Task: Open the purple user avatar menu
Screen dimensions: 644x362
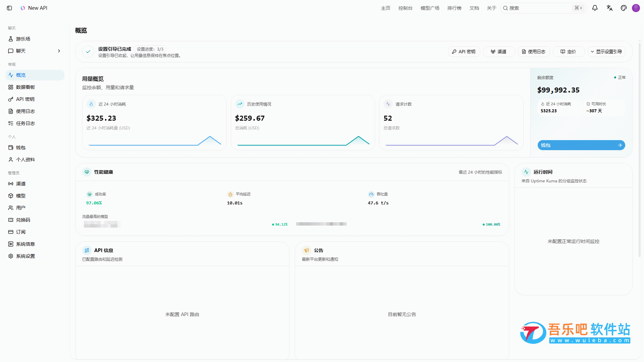Action: (636, 8)
